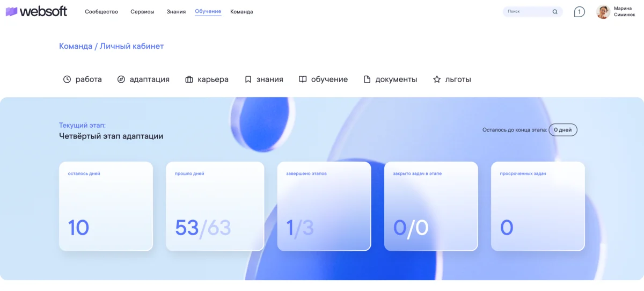Click the star icon beside льготы
Screen dimensions: 644x291
[437, 79]
